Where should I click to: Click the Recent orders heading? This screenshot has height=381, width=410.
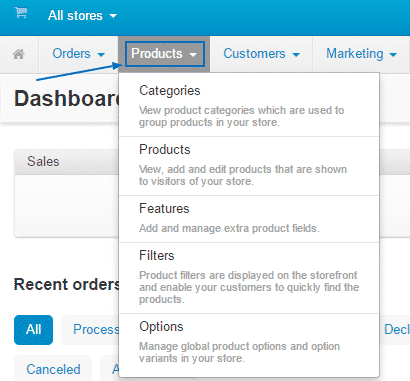[x=66, y=284]
